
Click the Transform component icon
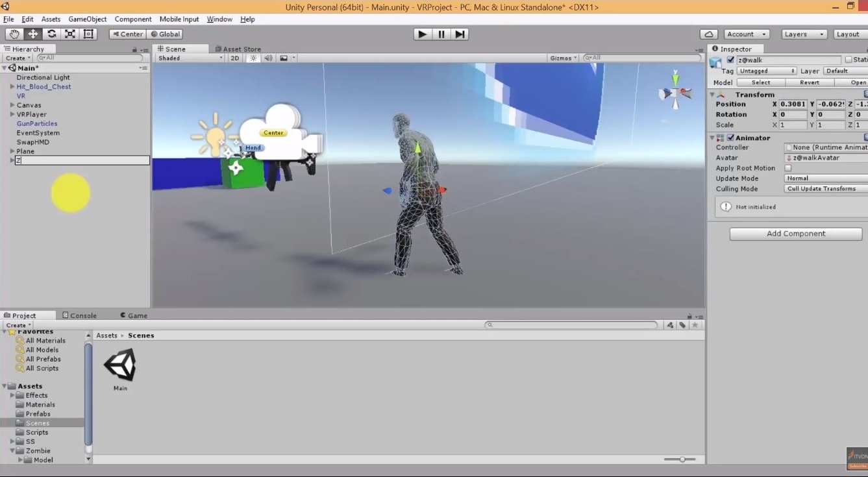pos(722,95)
